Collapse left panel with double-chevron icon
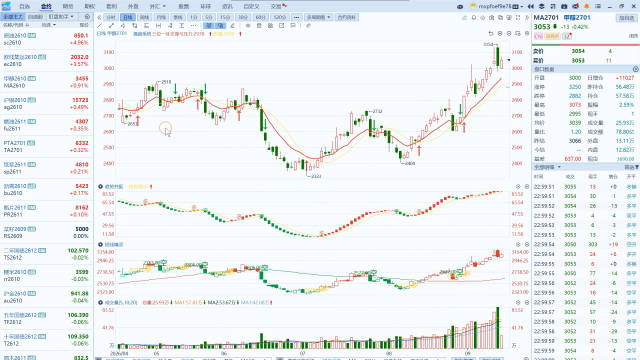This screenshot has height=360, width=640. click(99, 17)
